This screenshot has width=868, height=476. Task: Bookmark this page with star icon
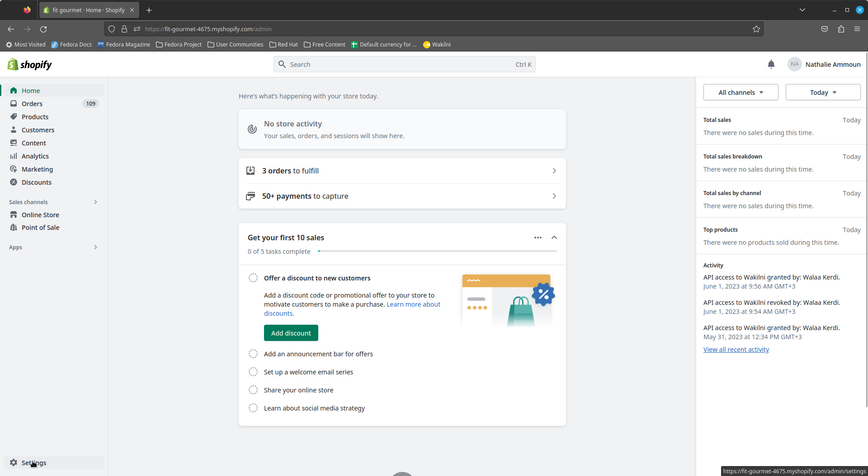click(756, 29)
